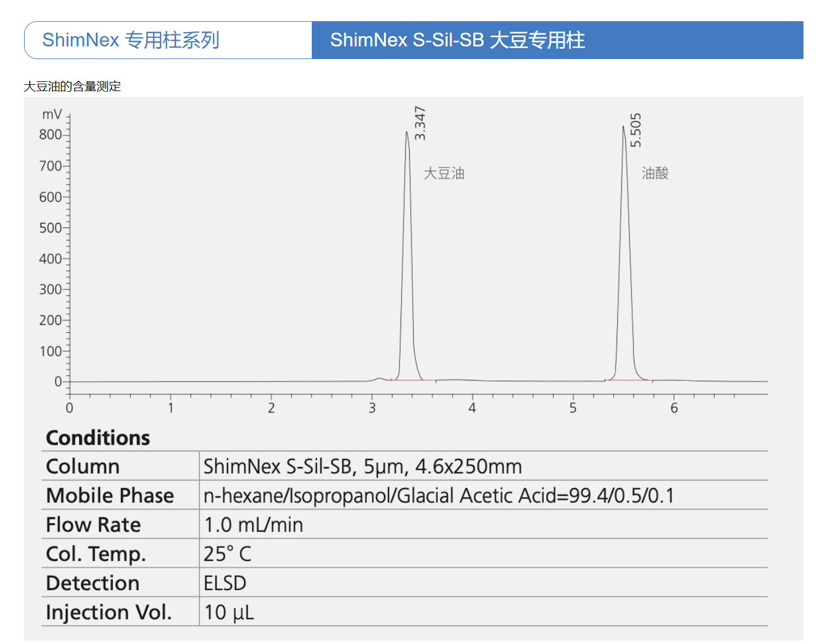Click the 3.347 retention time label
835x644 pixels.
tap(420, 123)
